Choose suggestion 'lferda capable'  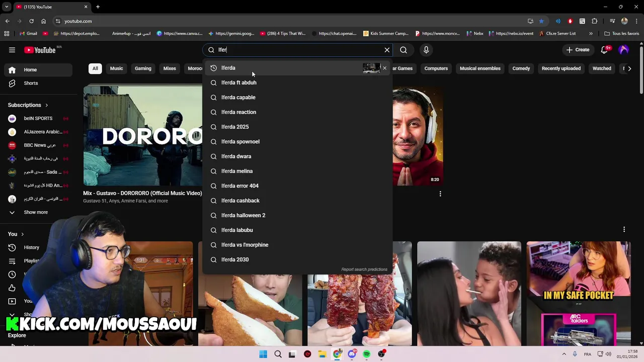[x=297, y=98]
